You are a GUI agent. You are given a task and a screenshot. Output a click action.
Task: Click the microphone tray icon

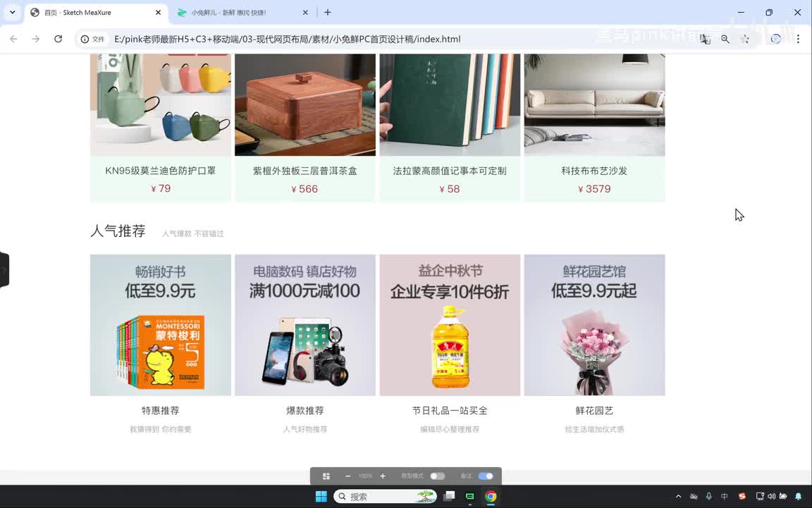(709, 497)
